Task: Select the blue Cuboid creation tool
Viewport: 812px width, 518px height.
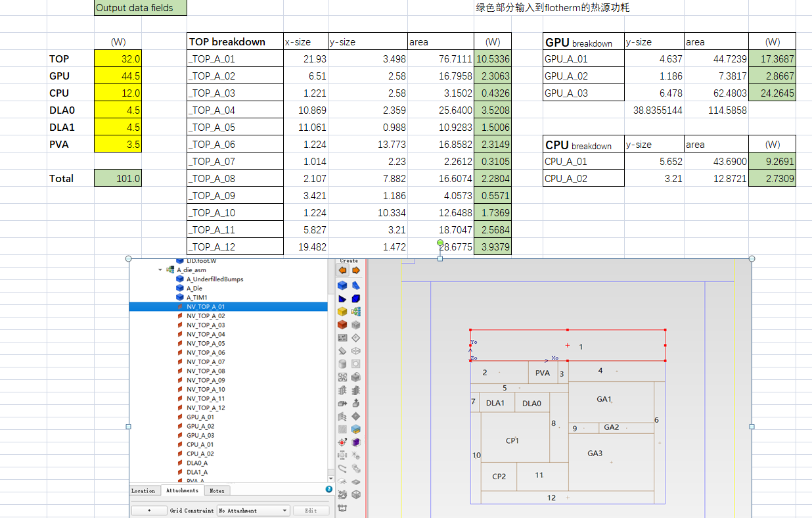Action: pyautogui.click(x=342, y=285)
